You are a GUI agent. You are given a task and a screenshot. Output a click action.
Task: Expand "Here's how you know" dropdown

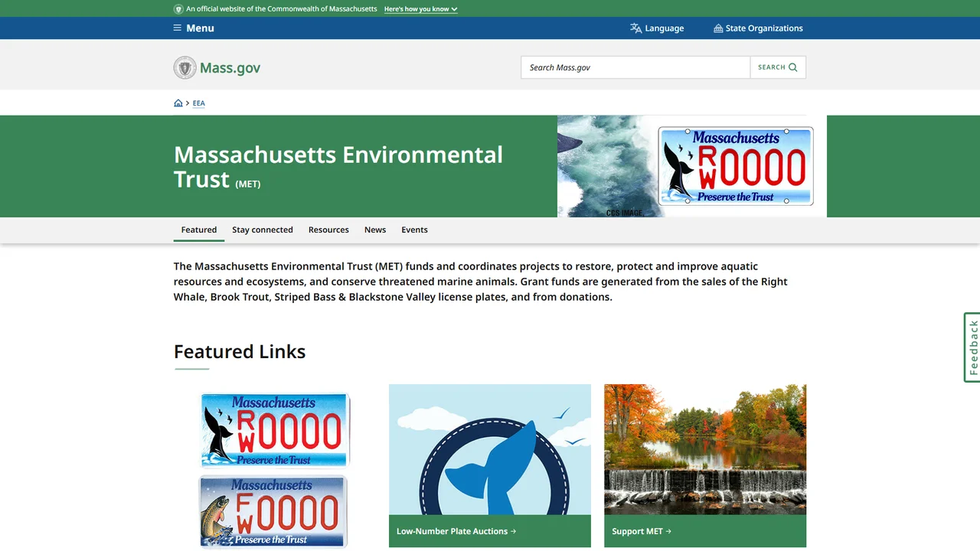pos(421,9)
